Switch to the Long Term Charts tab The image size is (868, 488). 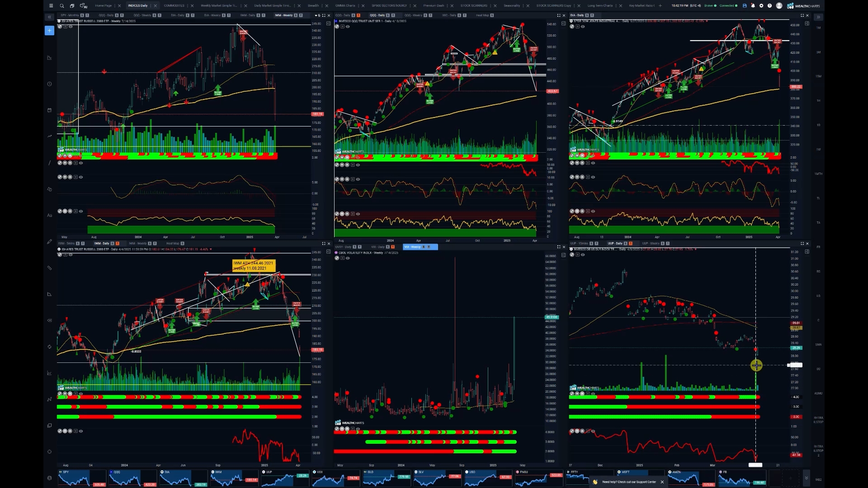600,6
